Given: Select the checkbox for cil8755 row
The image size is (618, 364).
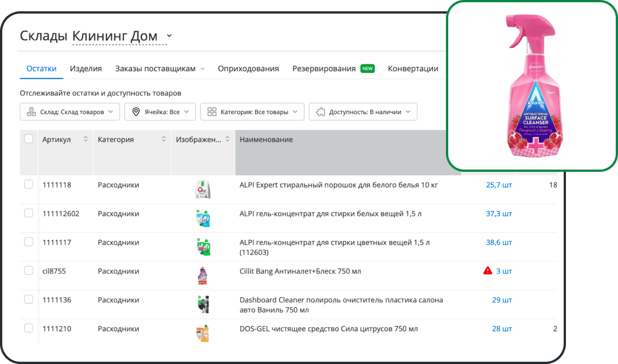Looking at the screenshot, I should coord(29,271).
